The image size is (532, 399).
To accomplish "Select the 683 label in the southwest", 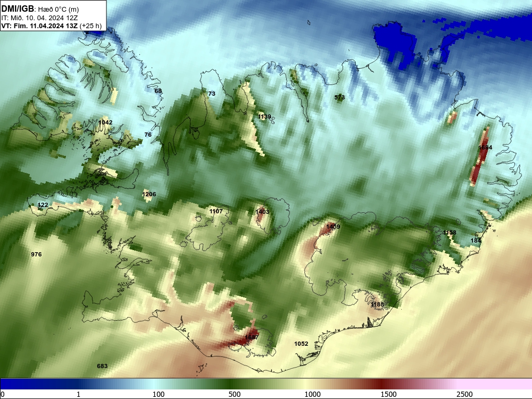I will coord(102,366).
